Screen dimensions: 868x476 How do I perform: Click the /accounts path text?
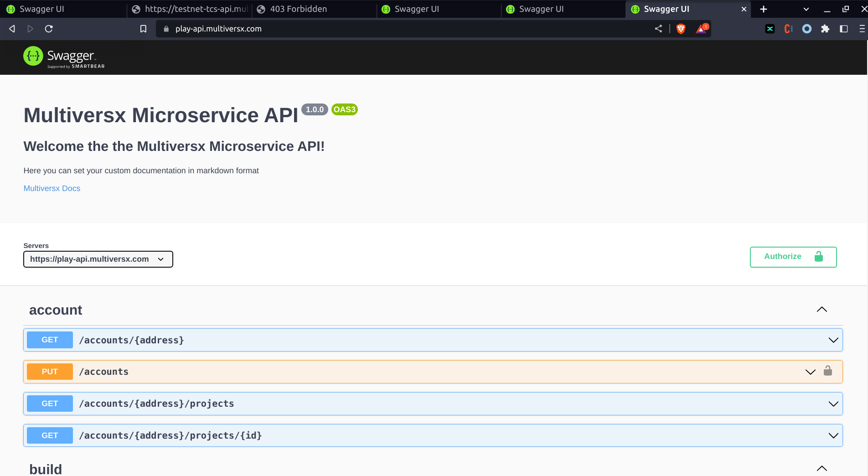click(x=104, y=372)
